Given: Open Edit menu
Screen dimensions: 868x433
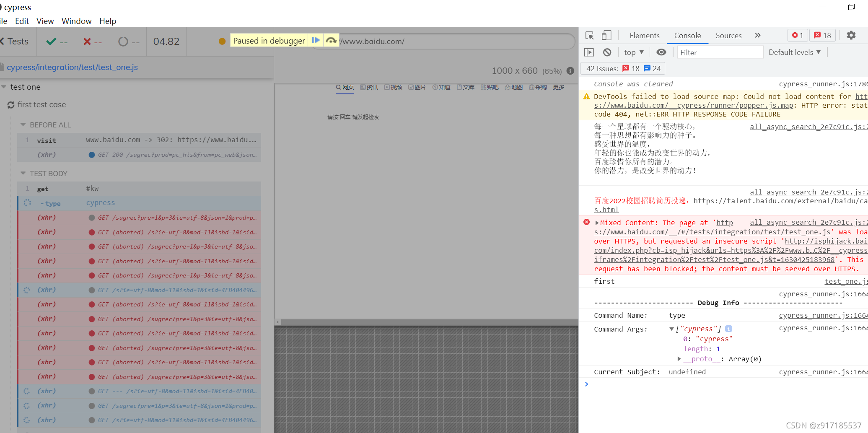Looking at the screenshot, I should click(x=22, y=21).
